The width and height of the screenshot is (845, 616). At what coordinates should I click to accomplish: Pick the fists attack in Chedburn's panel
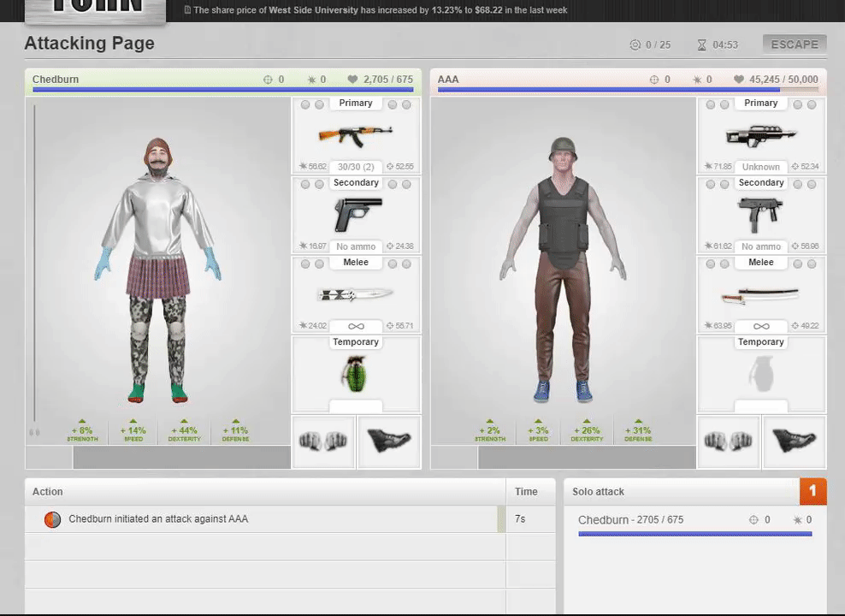323,441
